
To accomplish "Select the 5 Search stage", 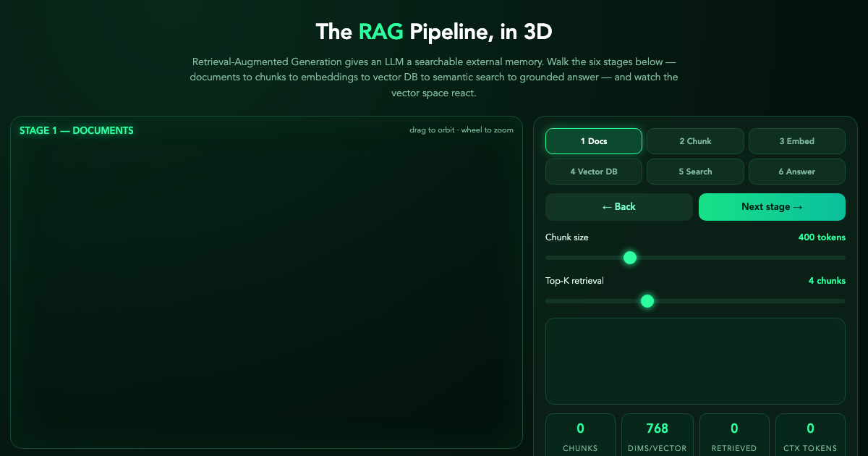I will pyautogui.click(x=695, y=172).
